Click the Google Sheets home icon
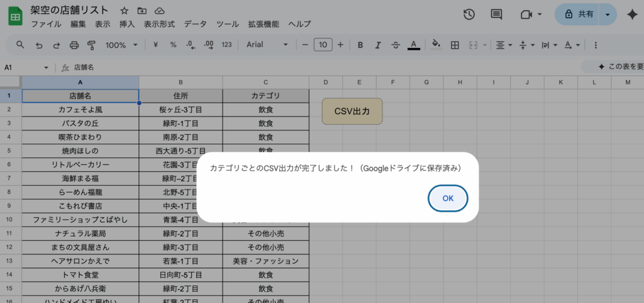644x303 pixels. coord(16,17)
